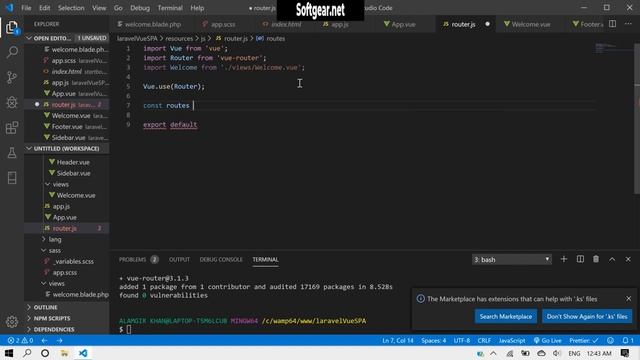Open the File menu

(x=26, y=8)
